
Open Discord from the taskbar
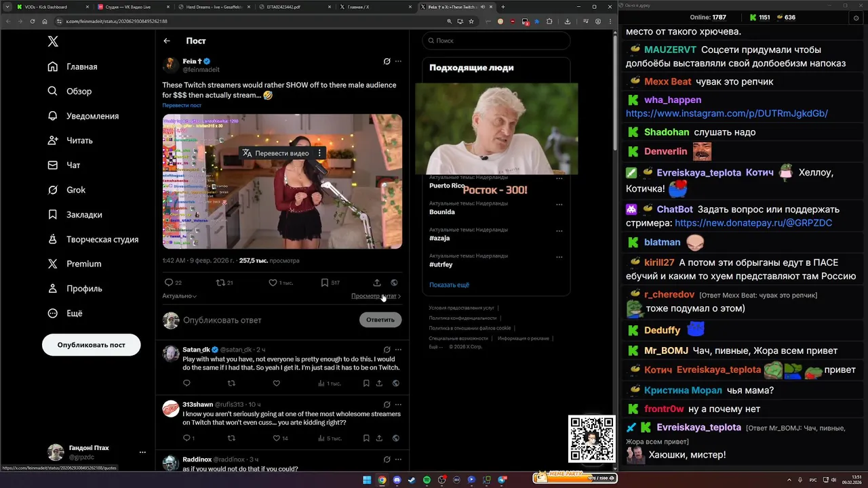397,480
